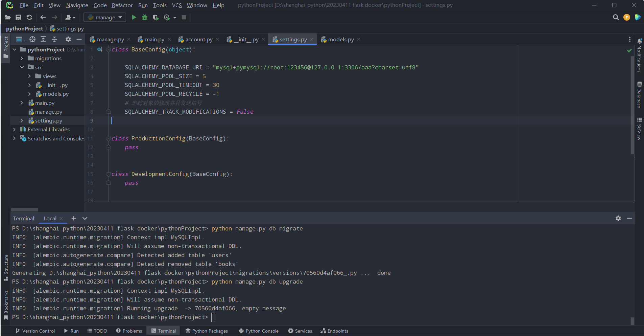
Task: Navigate forward with the right arrow
Action: pos(54,17)
